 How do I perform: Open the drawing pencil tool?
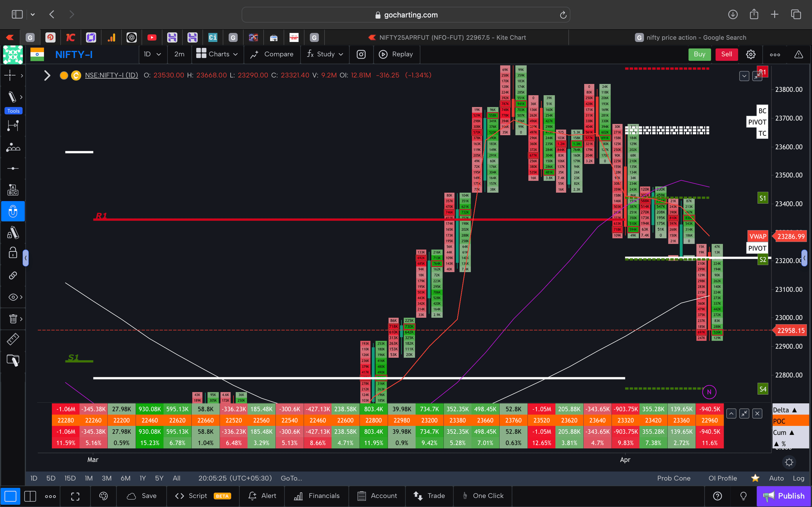click(x=11, y=97)
